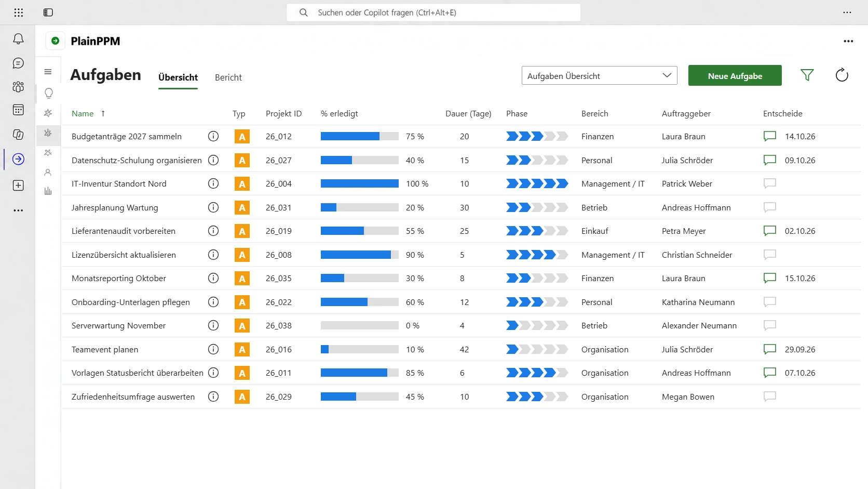The height and width of the screenshot is (489, 868).
Task: Click the Neue Aufgabe button
Action: click(735, 76)
